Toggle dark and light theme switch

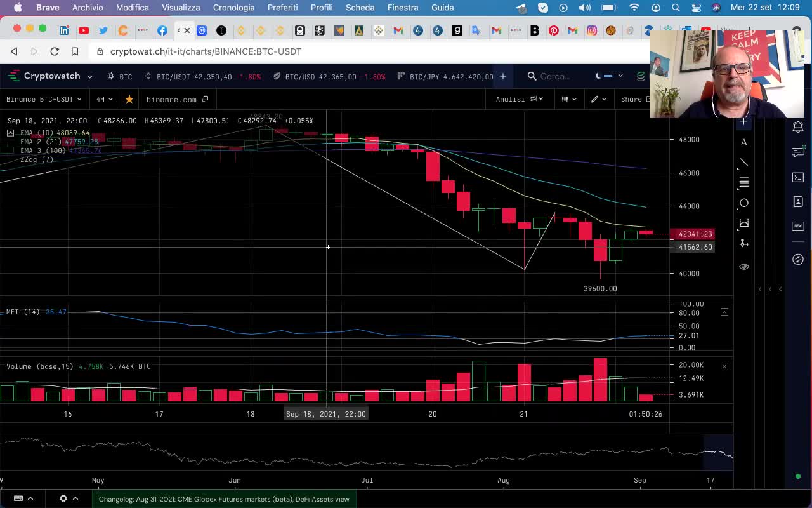604,76
